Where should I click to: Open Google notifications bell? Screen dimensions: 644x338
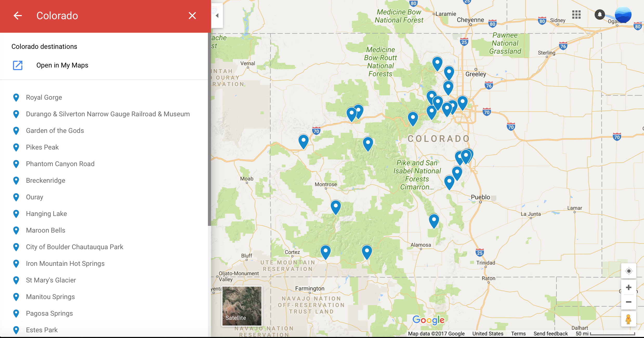[x=600, y=15]
